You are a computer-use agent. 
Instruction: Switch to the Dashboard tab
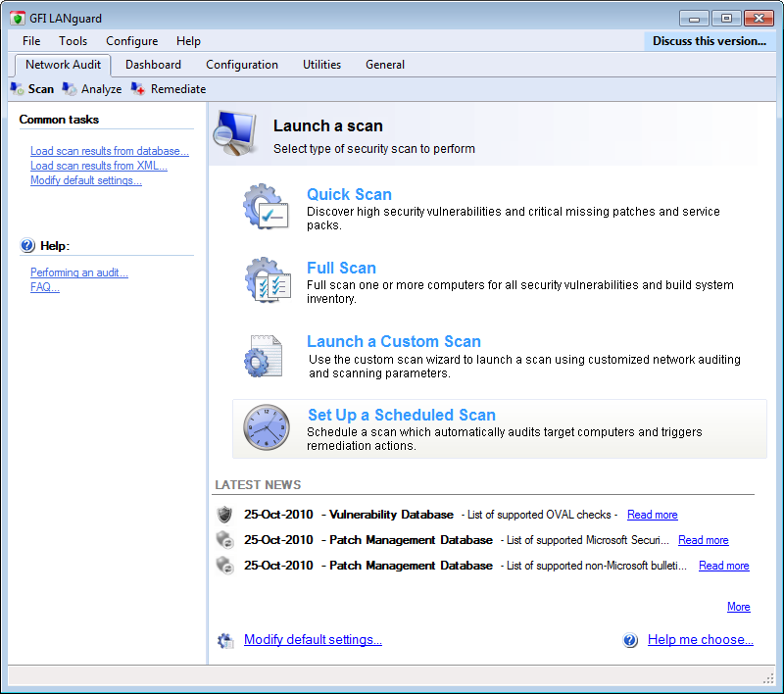[x=153, y=65]
